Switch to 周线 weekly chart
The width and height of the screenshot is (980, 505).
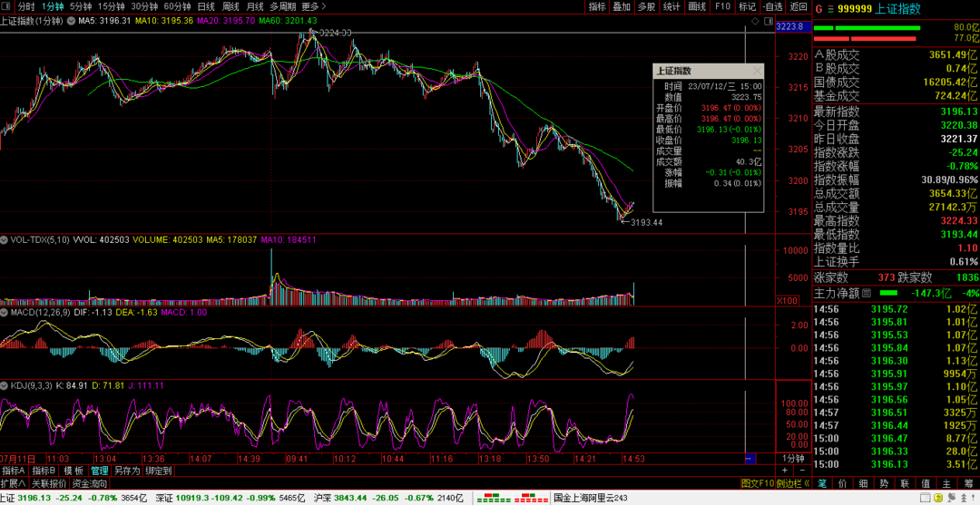click(x=230, y=7)
